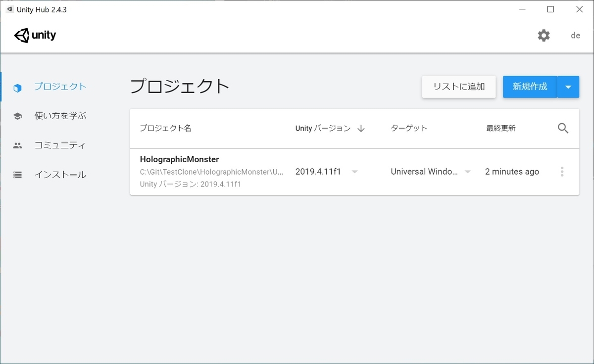The width and height of the screenshot is (594, 364).
Task: Open the Unity version selector for HolographicMonster
Action: click(x=354, y=171)
